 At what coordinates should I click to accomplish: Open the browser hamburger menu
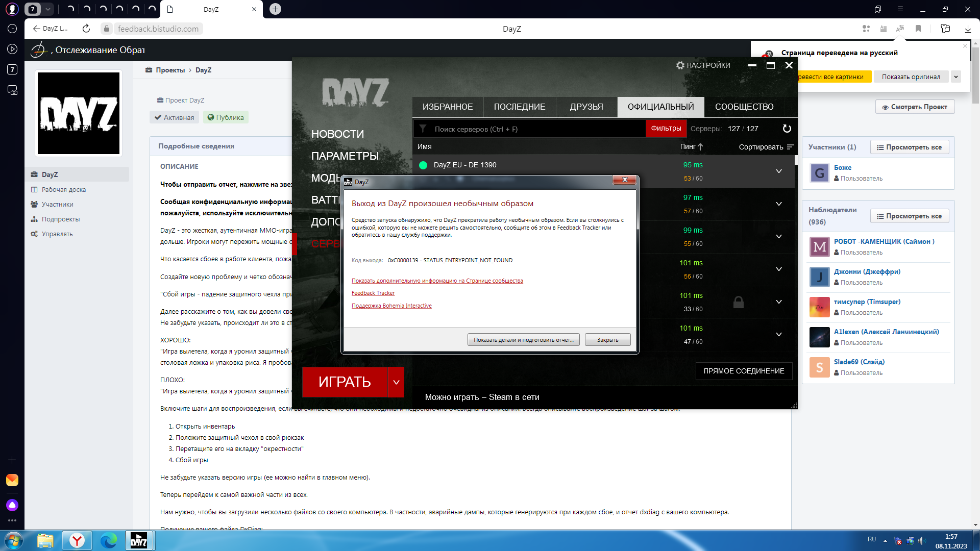[x=900, y=9]
